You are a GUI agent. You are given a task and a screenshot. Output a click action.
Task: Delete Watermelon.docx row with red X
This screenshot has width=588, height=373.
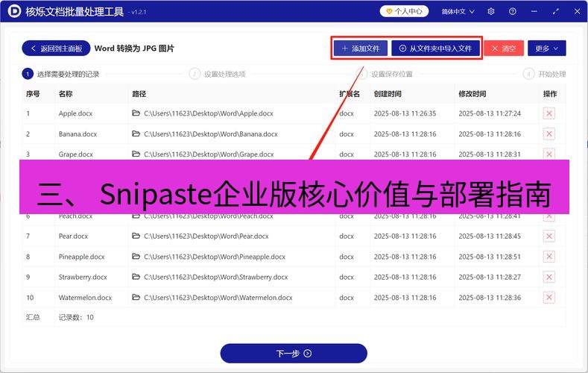tap(549, 298)
